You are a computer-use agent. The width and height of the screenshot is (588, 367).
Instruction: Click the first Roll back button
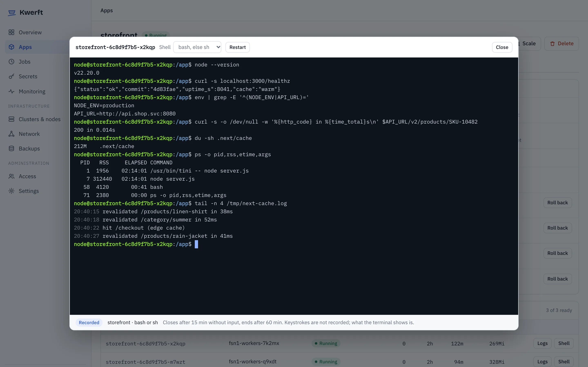pyautogui.click(x=557, y=203)
